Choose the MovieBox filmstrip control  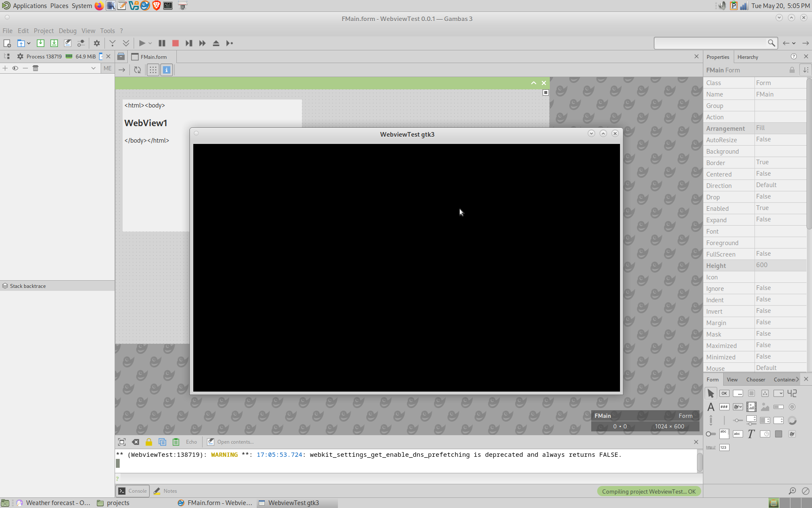[752, 407]
